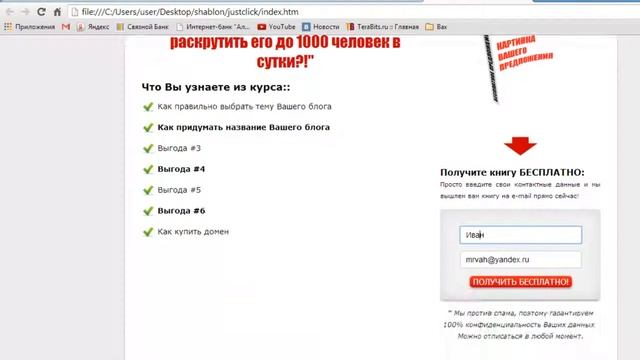Click the green checkmark beside 'Как купить домен'
This screenshot has height=360, width=640.
coord(148,232)
